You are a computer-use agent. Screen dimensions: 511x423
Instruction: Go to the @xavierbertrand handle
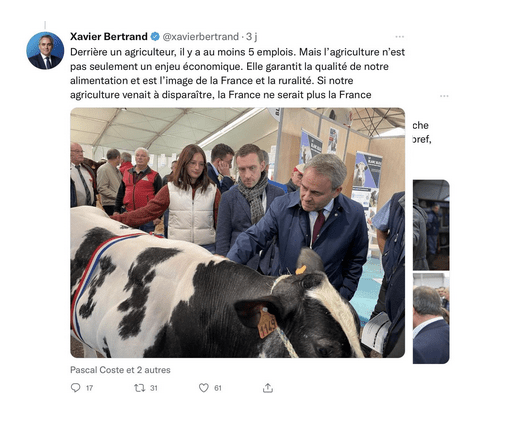point(201,36)
